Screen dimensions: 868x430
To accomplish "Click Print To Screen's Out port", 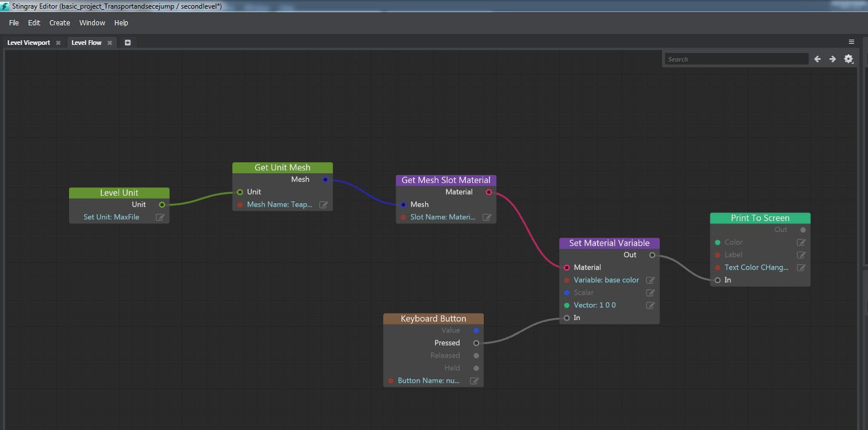I will click(803, 230).
